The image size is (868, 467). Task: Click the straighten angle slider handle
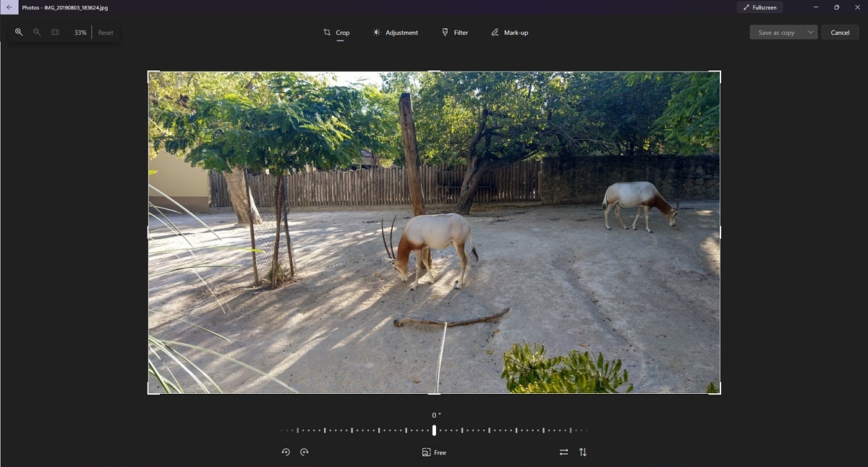434,430
